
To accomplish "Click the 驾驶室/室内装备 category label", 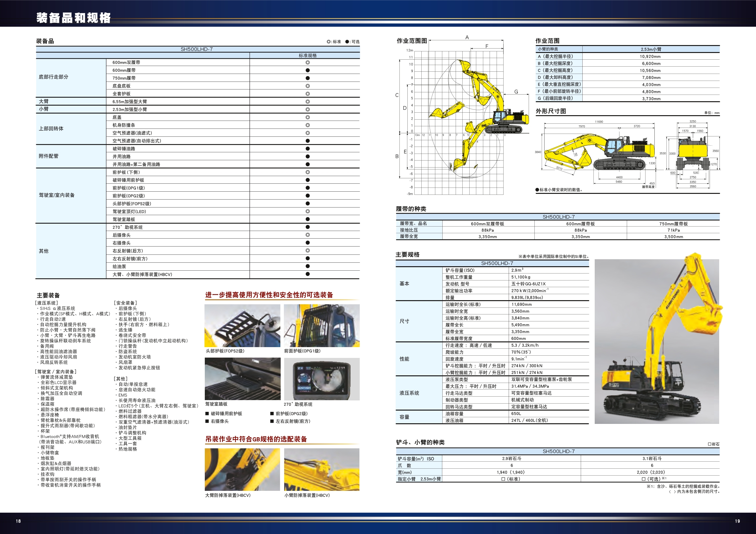I will [57, 195].
